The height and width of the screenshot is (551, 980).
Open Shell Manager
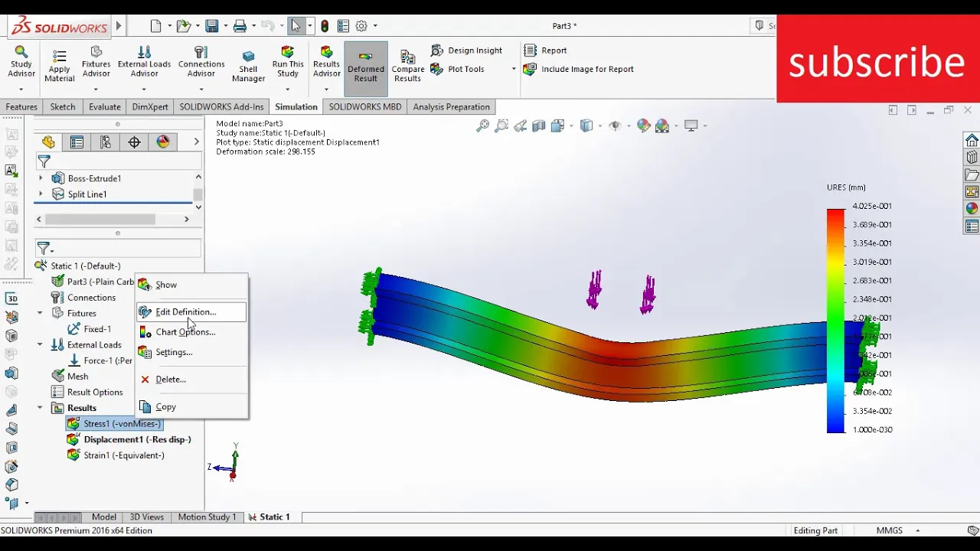click(248, 67)
